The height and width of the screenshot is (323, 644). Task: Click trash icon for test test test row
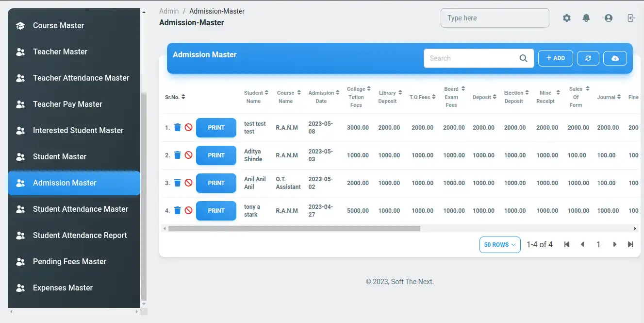pos(178,128)
